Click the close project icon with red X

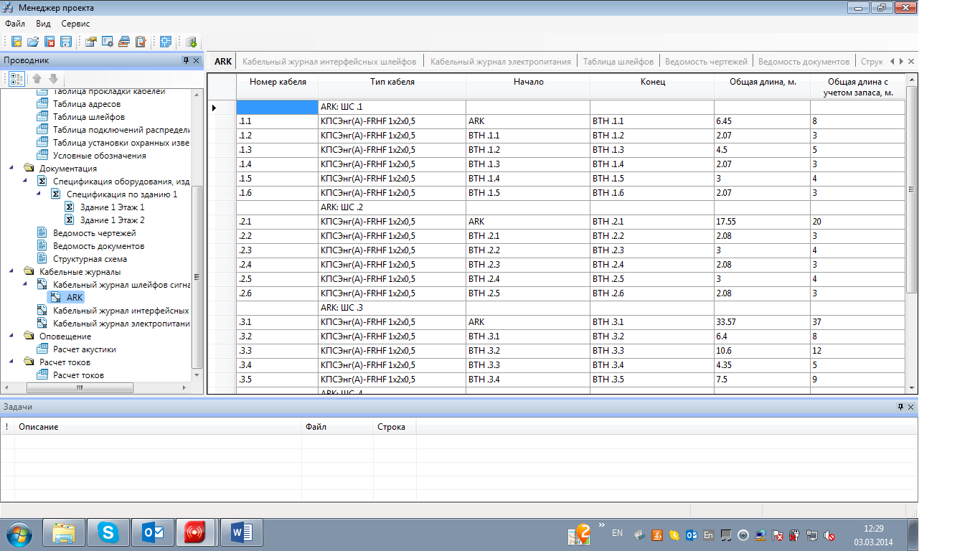click(x=50, y=42)
